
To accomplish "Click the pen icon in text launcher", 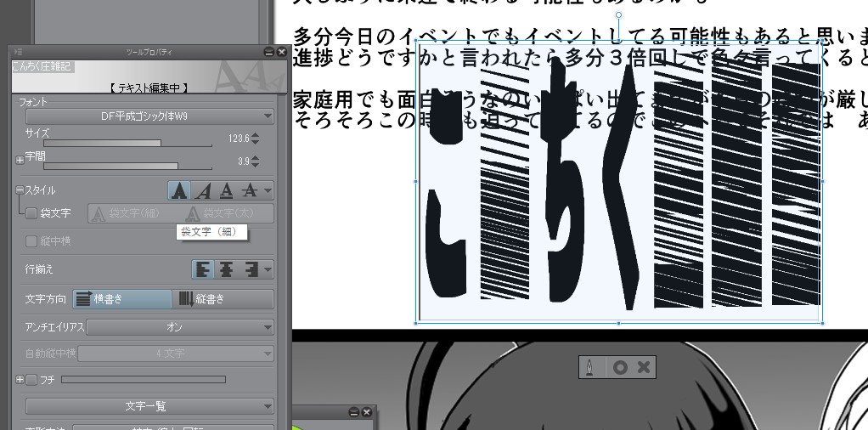I will (590, 367).
